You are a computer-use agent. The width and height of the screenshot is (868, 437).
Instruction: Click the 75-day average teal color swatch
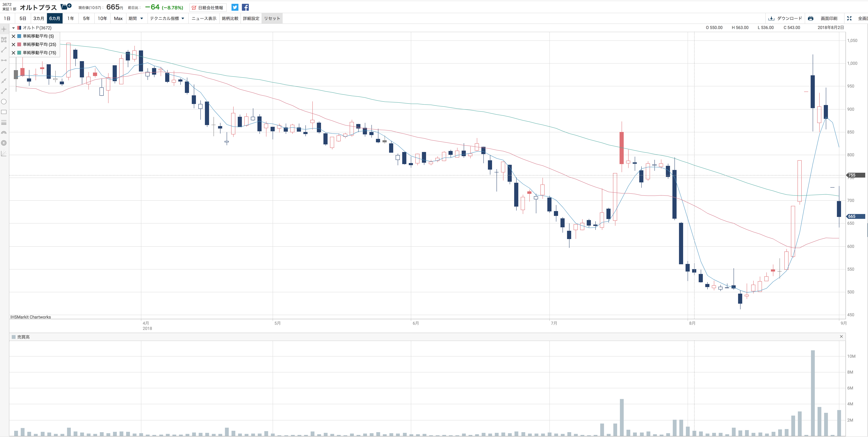[20, 53]
